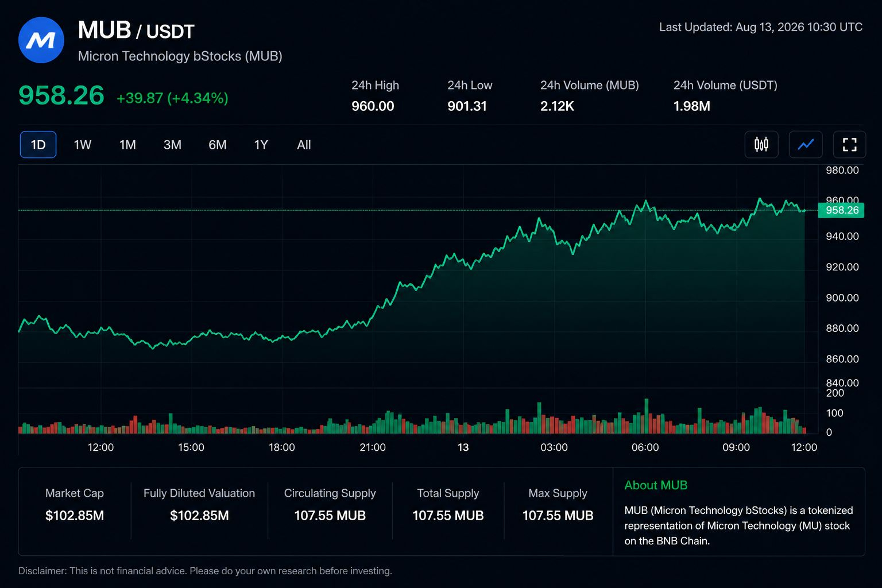Click the 06:00 time axis label

pyautogui.click(x=645, y=447)
